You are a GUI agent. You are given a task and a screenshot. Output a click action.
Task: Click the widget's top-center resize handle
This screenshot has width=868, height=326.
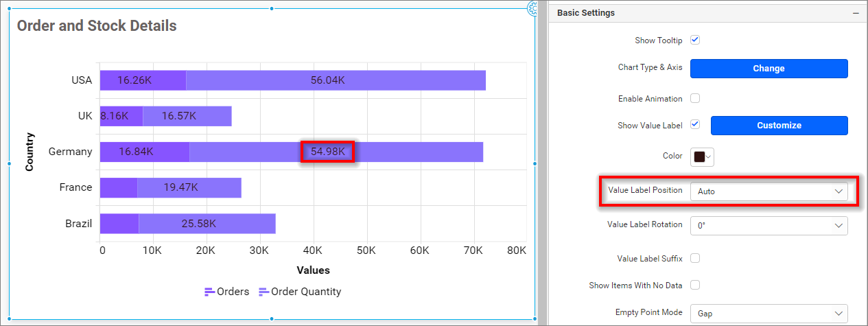272,9
